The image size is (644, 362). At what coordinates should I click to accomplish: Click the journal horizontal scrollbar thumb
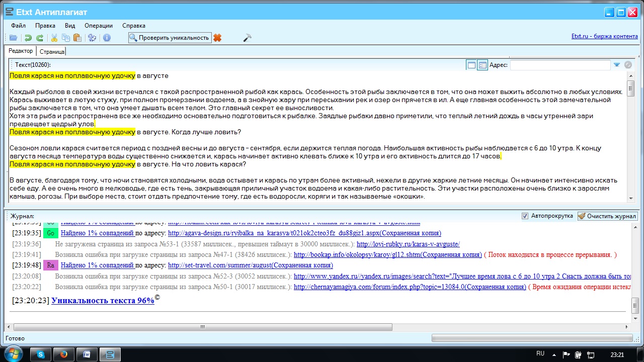pos(202,327)
